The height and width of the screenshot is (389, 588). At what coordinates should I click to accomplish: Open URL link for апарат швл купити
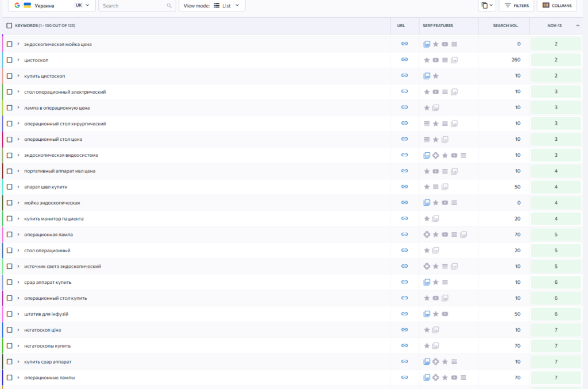click(x=404, y=187)
